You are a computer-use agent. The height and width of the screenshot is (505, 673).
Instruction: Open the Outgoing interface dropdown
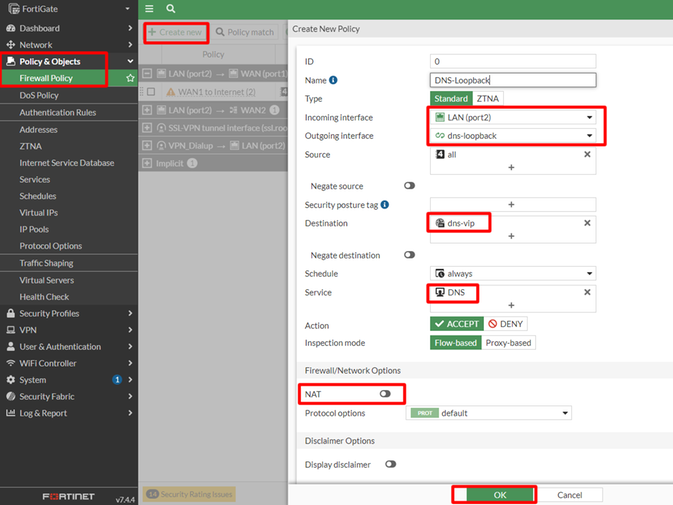tap(513, 136)
